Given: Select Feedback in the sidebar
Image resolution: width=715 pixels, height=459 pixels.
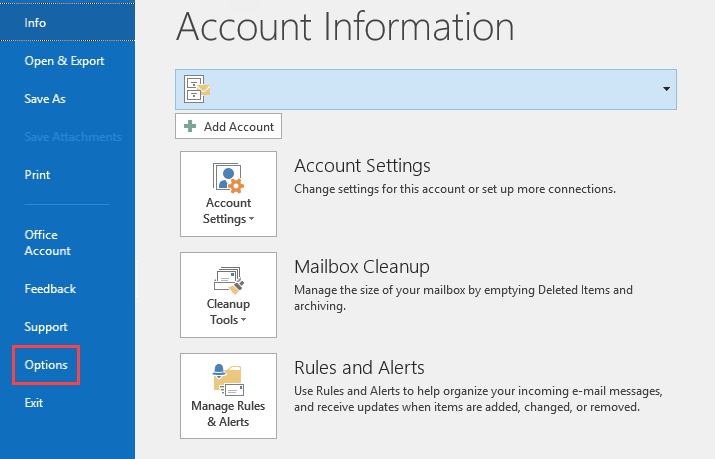Looking at the screenshot, I should point(50,289).
